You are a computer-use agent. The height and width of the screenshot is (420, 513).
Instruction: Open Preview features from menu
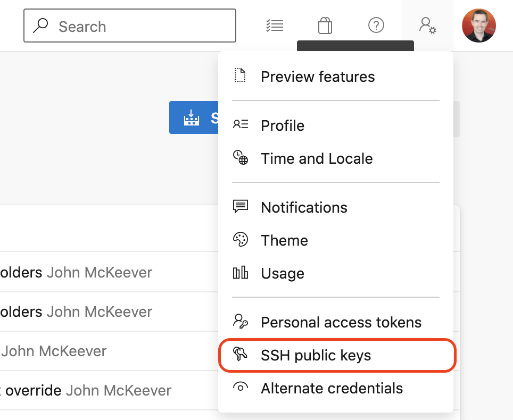[318, 77]
